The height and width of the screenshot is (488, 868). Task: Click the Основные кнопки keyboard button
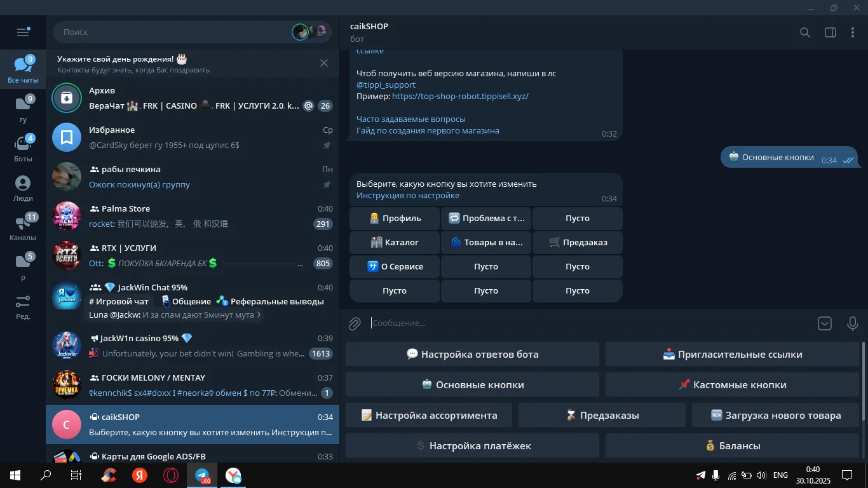(x=473, y=384)
